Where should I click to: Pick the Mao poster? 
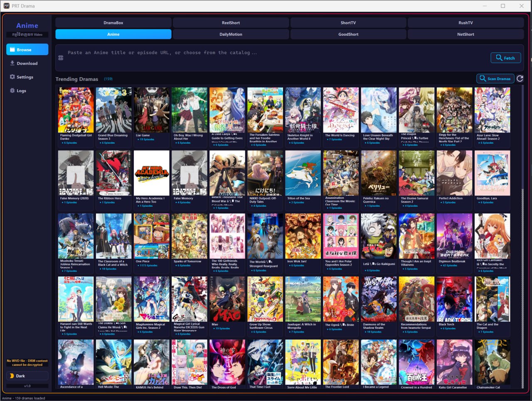[x=227, y=299]
